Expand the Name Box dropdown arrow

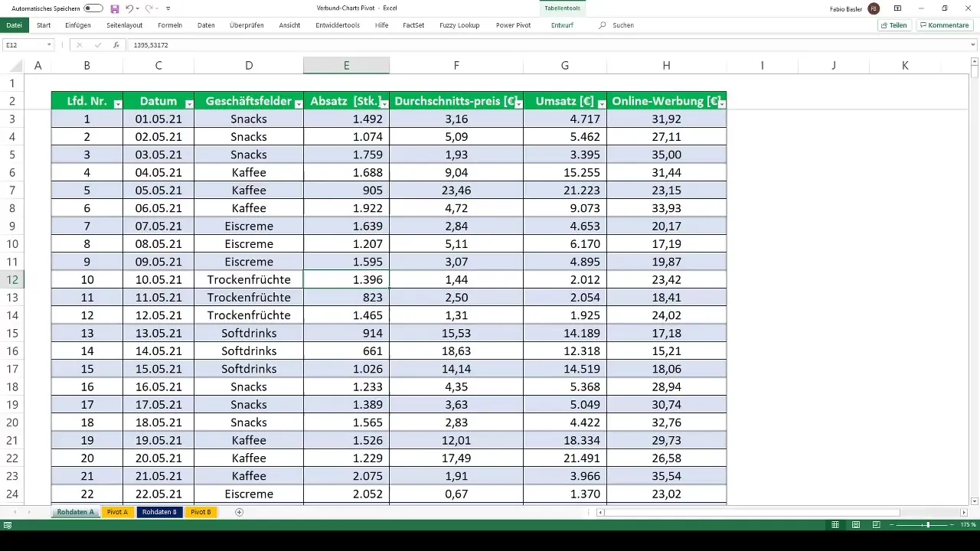(50, 45)
